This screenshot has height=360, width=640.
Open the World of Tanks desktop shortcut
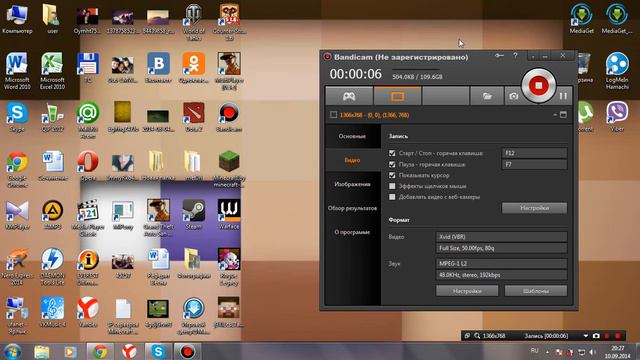pyautogui.click(x=193, y=22)
